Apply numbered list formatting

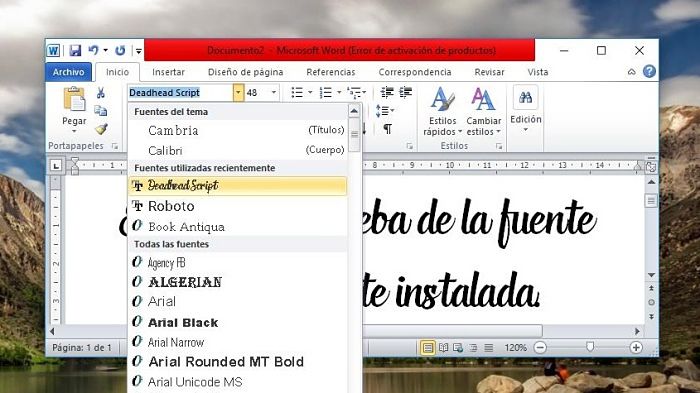(x=325, y=92)
